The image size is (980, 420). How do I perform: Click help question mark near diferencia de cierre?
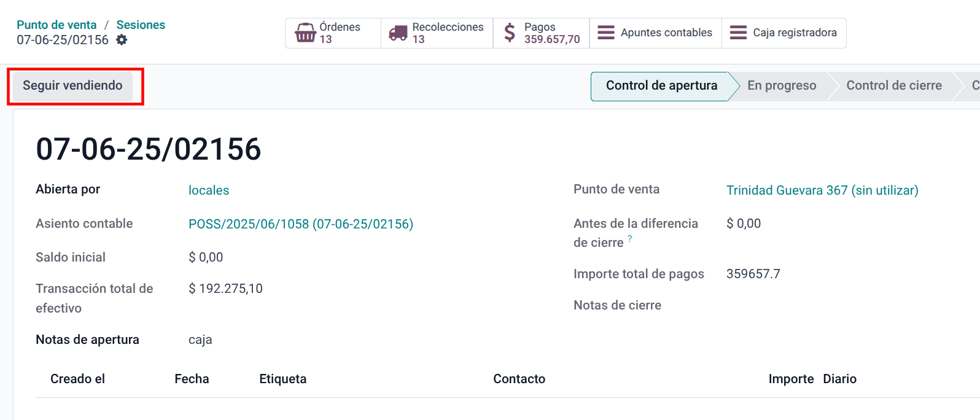coord(629,239)
